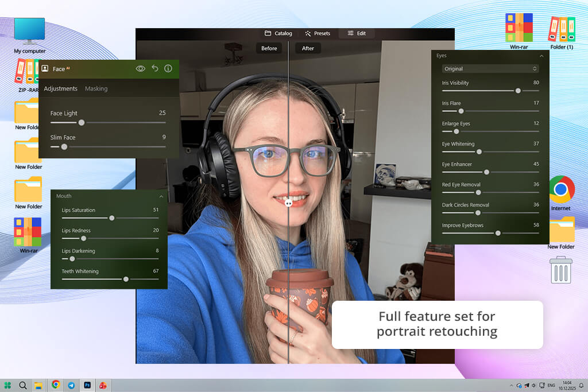Click the Improve Eyebrows value 58

[x=536, y=225]
